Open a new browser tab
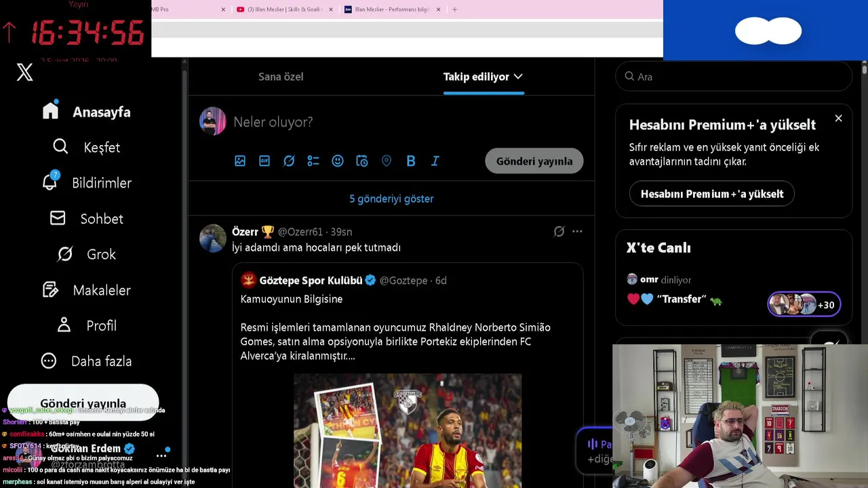This screenshot has width=868, height=488. (x=454, y=9)
